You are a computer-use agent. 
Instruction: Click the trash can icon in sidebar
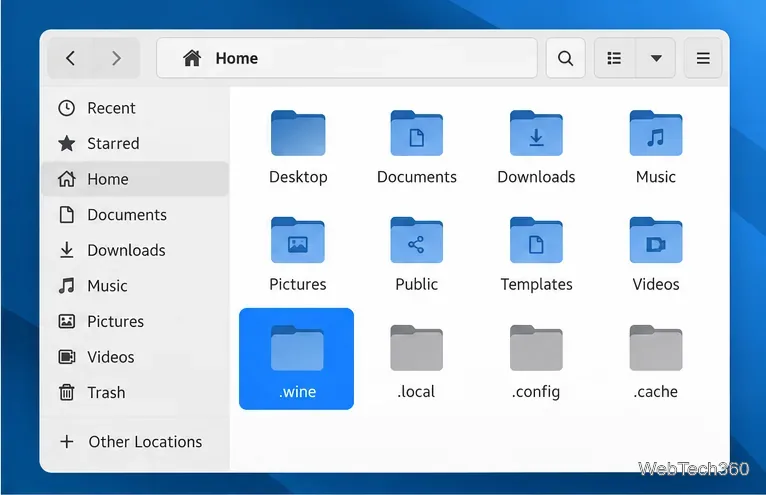click(66, 392)
